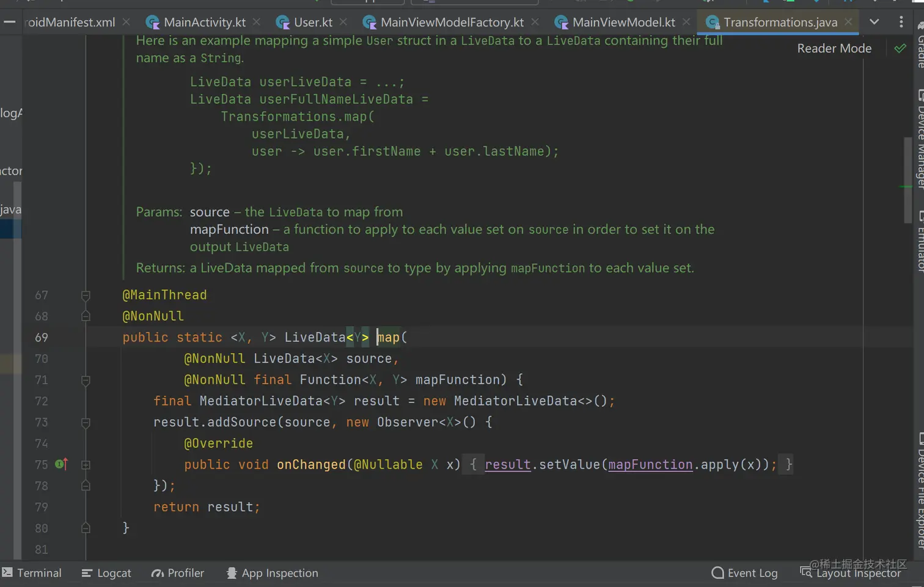The width and height of the screenshot is (924, 587).
Task: Click the implements gutter icon on line 75
Action: coord(61,464)
